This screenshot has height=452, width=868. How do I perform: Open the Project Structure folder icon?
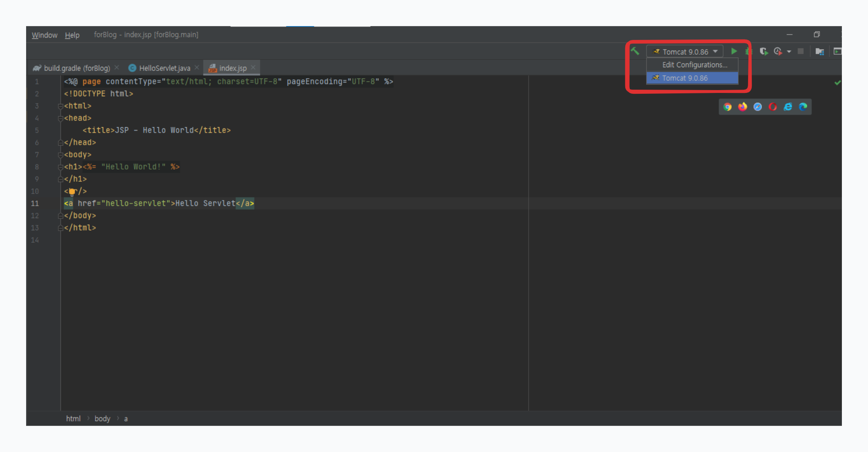819,51
